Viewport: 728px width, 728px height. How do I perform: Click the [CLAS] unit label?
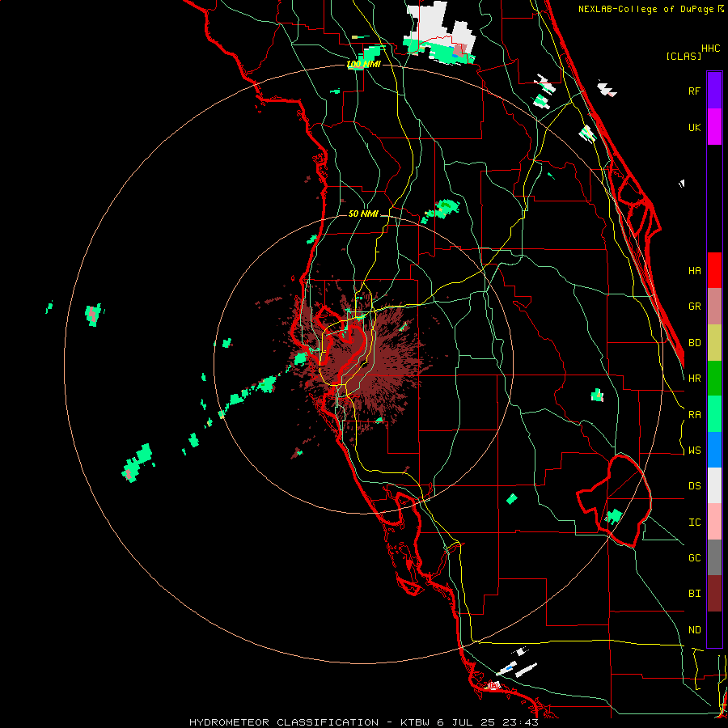click(684, 57)
